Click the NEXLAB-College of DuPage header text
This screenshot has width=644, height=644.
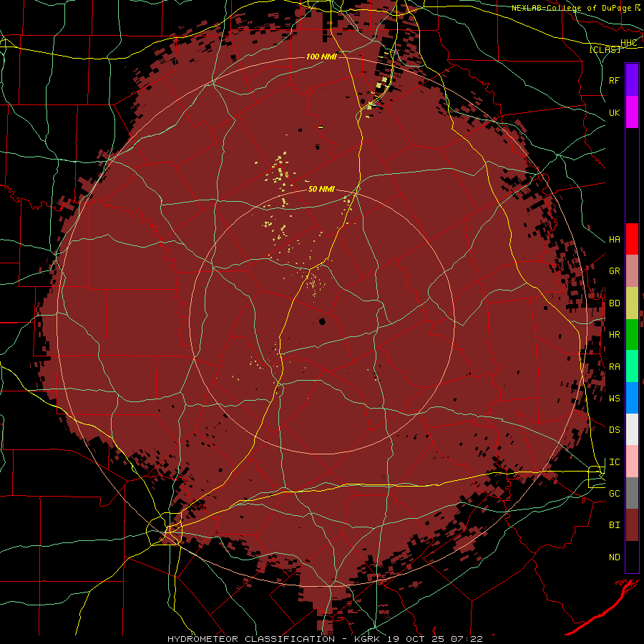click(571, 8)
